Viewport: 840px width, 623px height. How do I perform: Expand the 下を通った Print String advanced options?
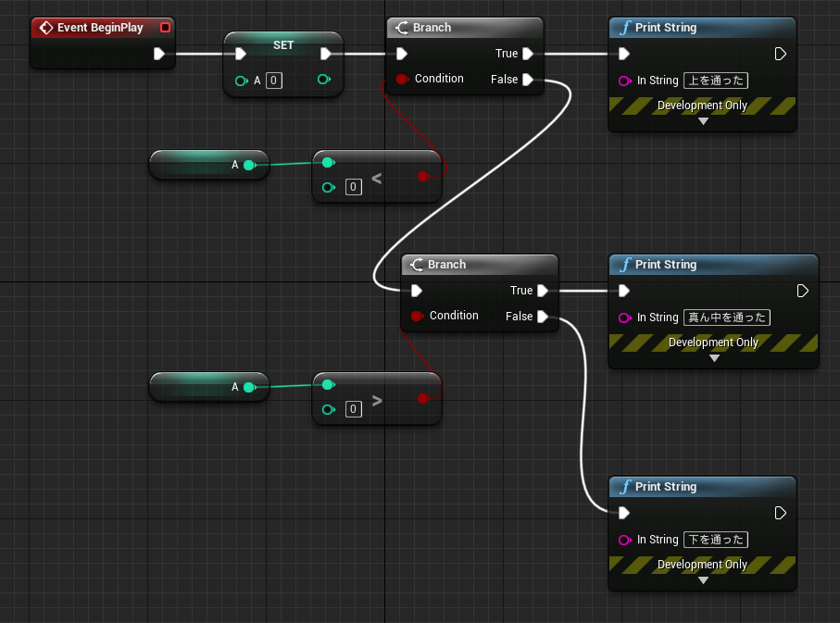[703, 580]
